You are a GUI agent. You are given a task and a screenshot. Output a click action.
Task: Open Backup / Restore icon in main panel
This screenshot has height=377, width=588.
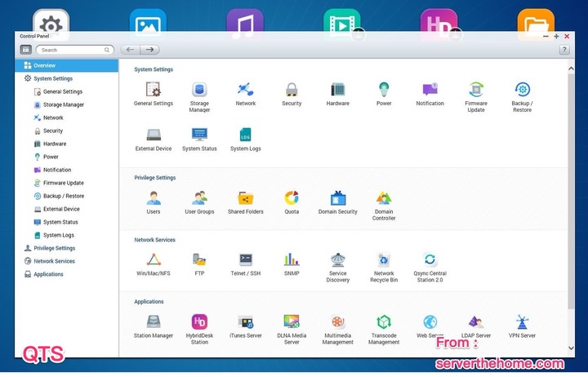(x=523, y=90)
